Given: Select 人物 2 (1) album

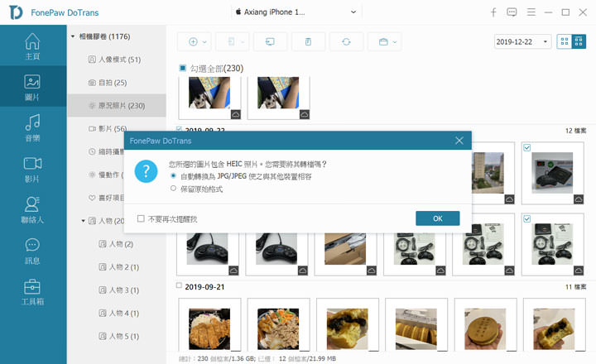Looking at the screenshot, I should click(x=119, y=267).
